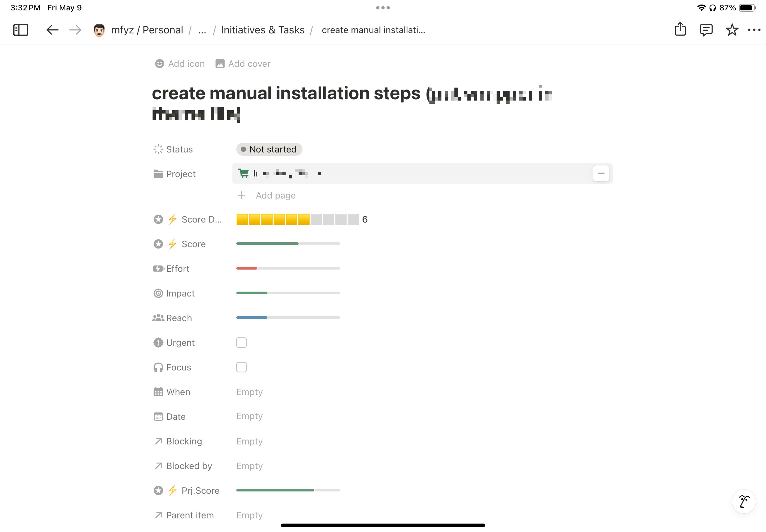
Task: Click the forward navigation arrow
Action: (x=75, y=30)
